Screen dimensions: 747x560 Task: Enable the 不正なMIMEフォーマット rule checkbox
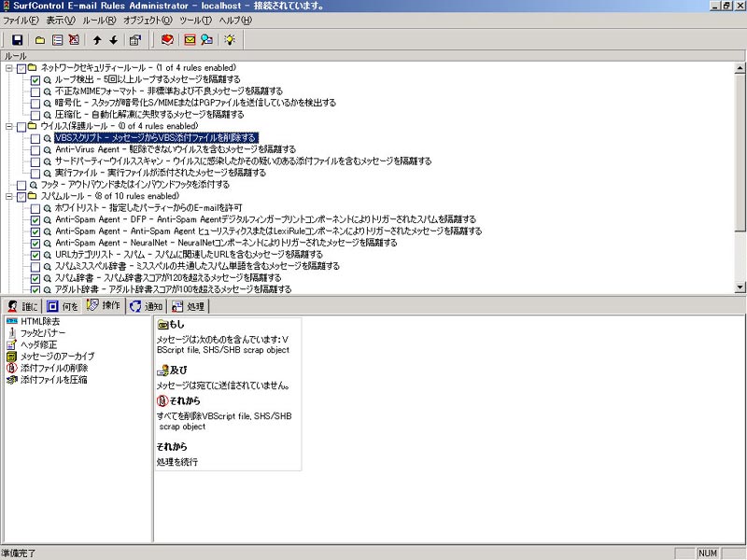pyautogui.click(x=35, y=91)
